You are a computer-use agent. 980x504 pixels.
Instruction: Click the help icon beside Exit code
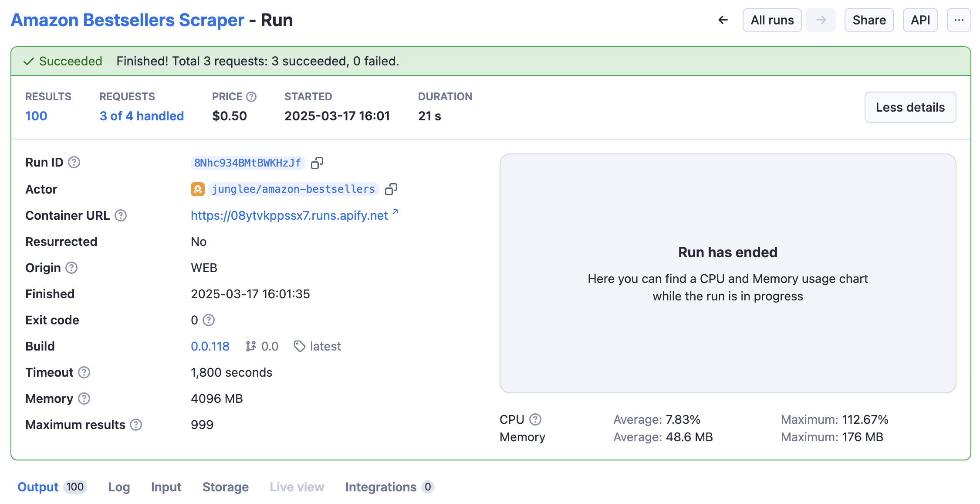coord(209,320)
